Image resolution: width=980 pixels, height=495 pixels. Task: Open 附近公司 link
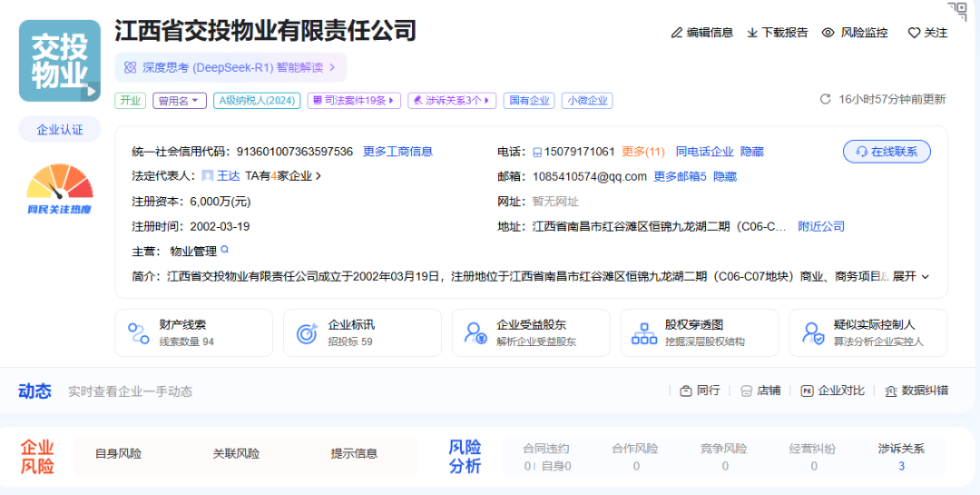tap(821, 226)
